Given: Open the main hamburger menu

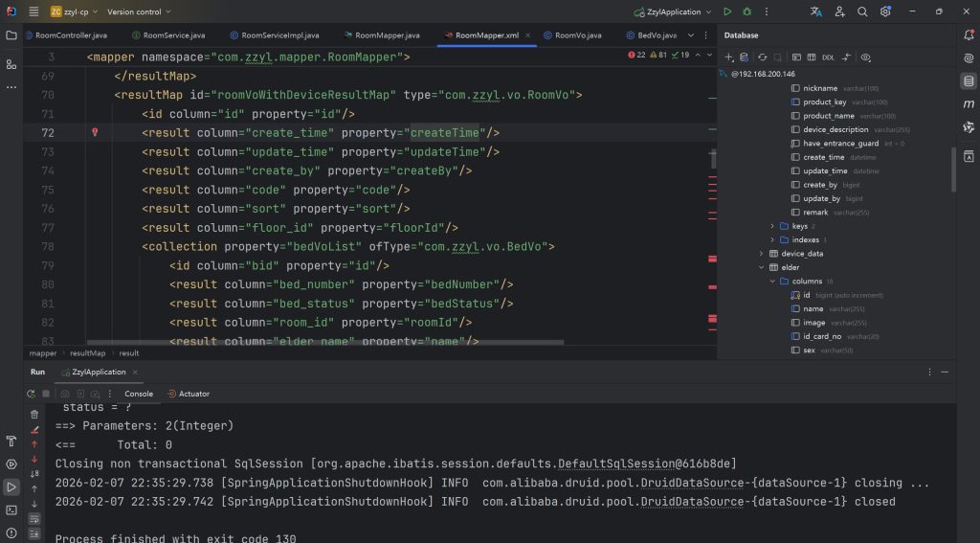Looking at the screenshot, I should coord(33,11).
